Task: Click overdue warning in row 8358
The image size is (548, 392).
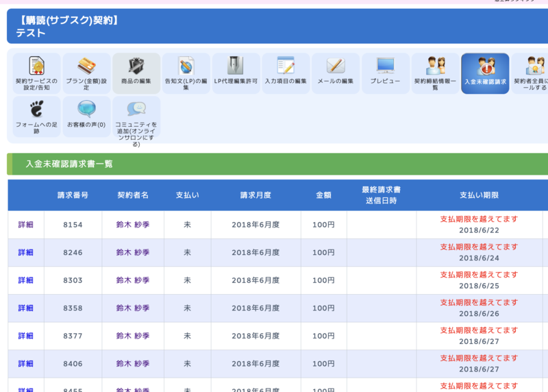Action: (x=479, y=302)
